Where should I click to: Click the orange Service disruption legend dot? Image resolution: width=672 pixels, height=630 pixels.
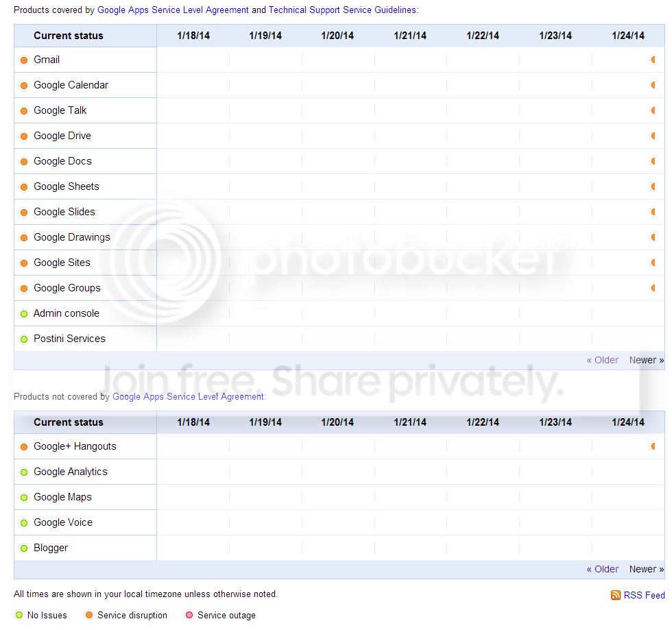click(x=89, y=615)
